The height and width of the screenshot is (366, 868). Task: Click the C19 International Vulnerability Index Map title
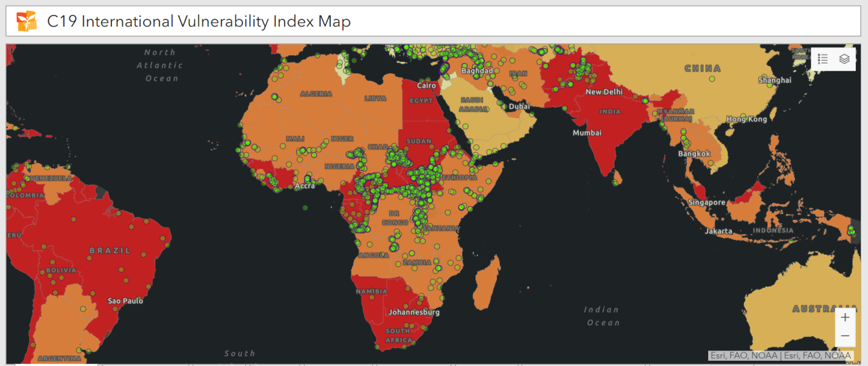[x=199, y=21]
